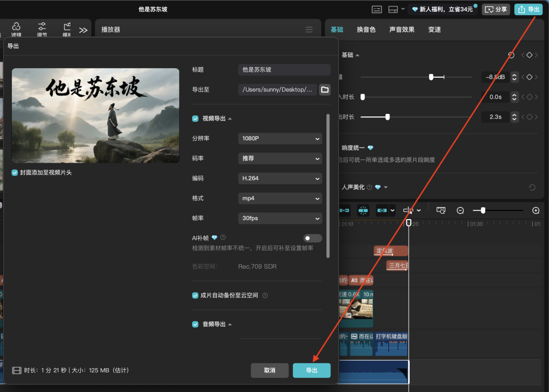This screenshot has width=549, height=392.
Task: Uncheck 封面添加至视频片头
Action: pos(15,172)
